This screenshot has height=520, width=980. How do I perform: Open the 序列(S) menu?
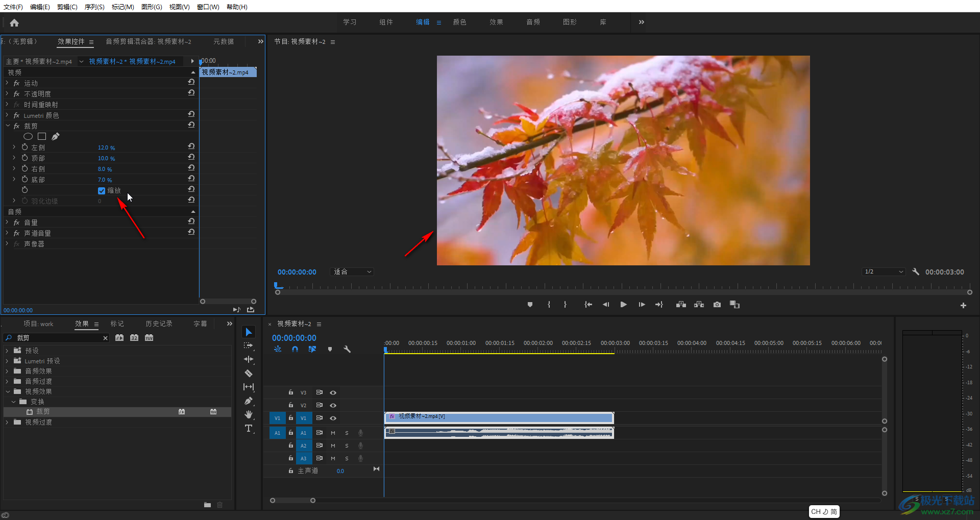click(94, 7)
